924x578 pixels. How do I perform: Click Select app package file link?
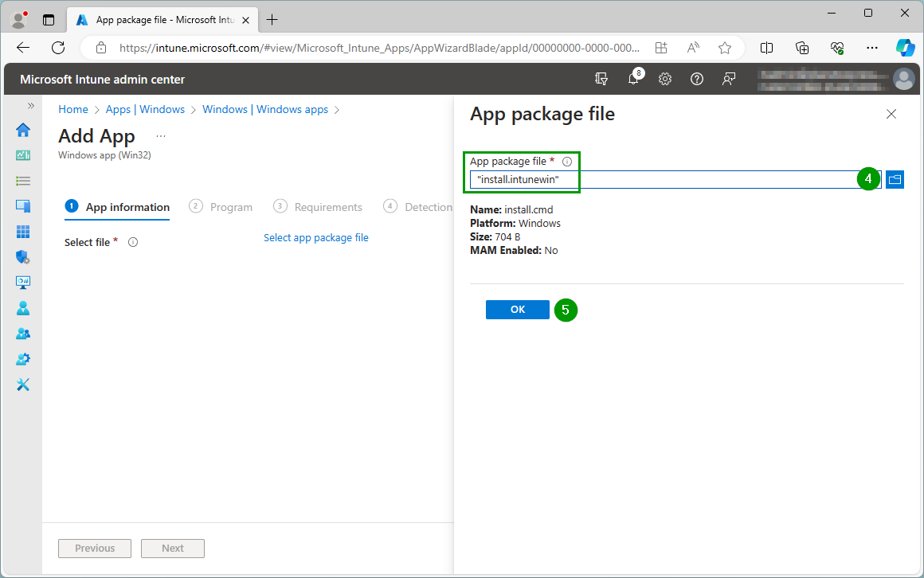click(x=315, y=237)
